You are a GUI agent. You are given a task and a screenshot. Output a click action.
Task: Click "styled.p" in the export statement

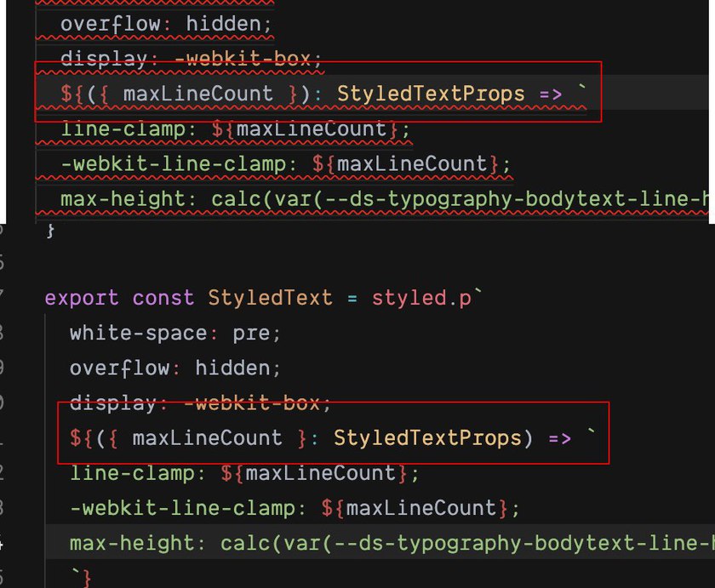point(421,298)
